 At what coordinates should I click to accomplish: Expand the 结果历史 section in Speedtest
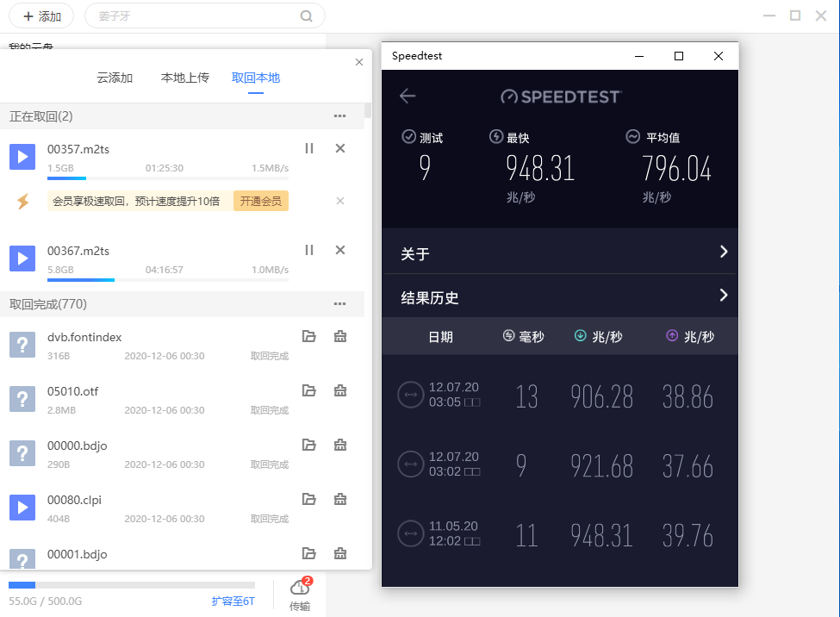(559, 296)
